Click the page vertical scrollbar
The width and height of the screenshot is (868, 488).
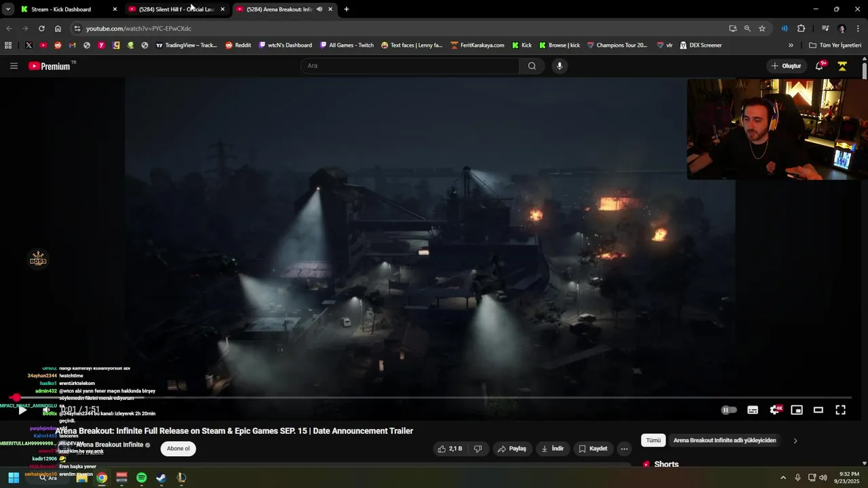pyautogui.click(x=864, y=70)
